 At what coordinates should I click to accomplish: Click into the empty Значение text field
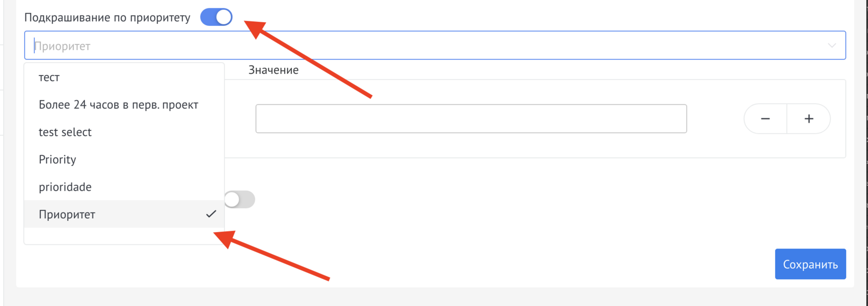(471, 119)
